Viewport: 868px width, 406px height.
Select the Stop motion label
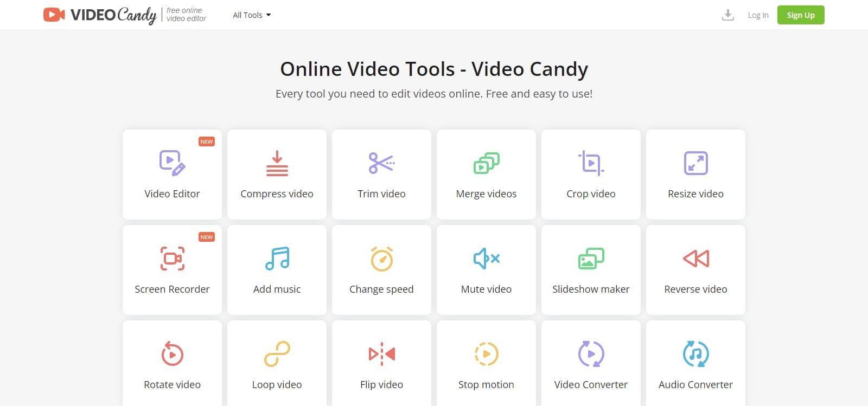click(486, 385)
